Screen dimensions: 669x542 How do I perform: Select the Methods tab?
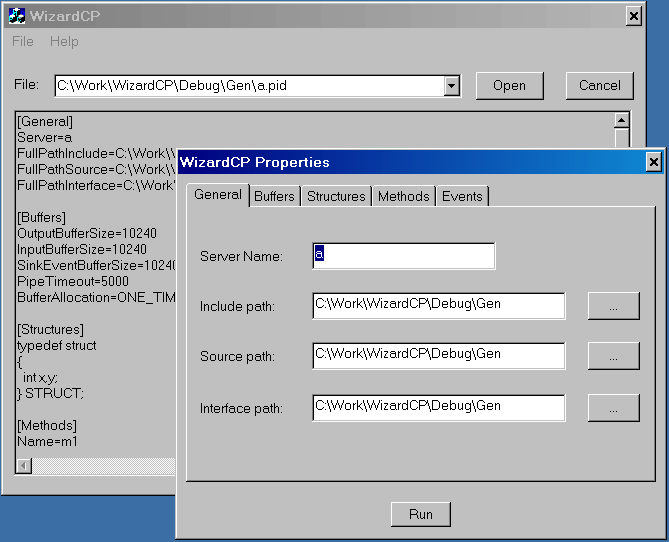click(404, 196)
